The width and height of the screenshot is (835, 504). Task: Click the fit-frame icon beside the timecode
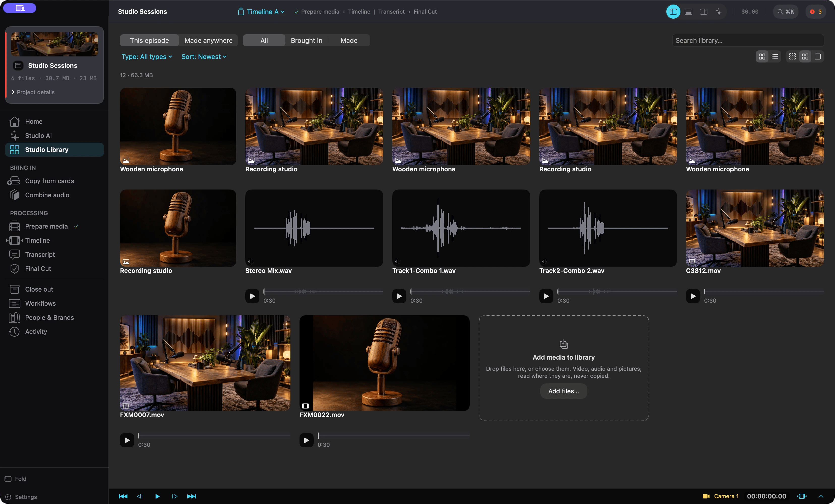point(802,496)
